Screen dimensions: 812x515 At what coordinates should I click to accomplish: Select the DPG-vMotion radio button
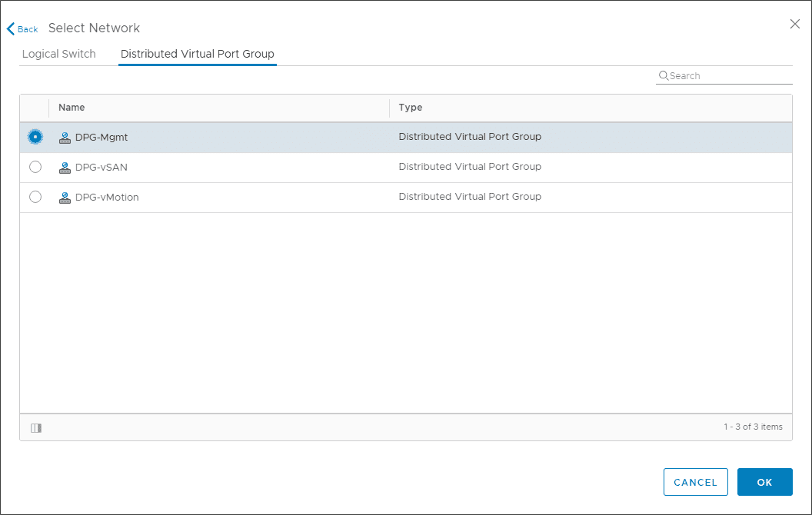[35, 197]
